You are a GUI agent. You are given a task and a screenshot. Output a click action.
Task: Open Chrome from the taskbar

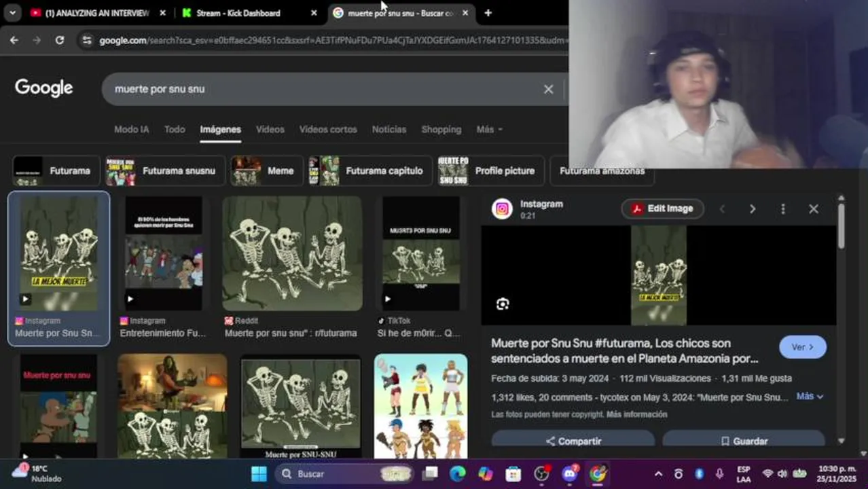click(597, 473)
